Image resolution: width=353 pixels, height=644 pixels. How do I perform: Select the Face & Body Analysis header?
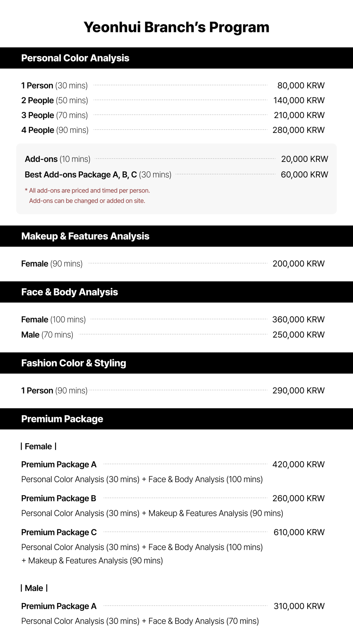point(70,292)
